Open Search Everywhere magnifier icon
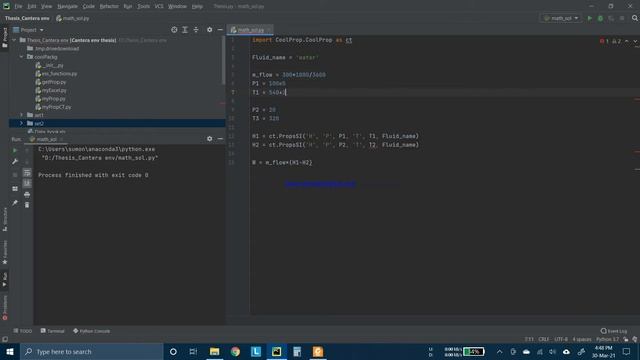Viewport: 640px width, 360px height. tap(635, 18)
